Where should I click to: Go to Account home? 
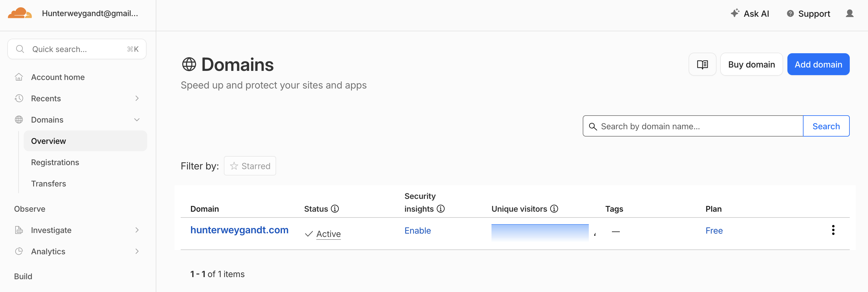click(57, 77)
